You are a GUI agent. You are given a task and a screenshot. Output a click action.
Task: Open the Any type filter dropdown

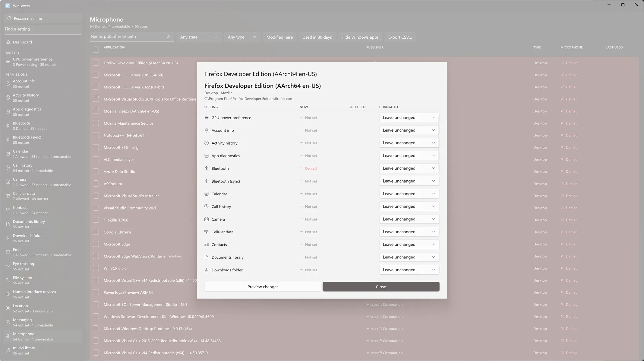coord(242,37)
